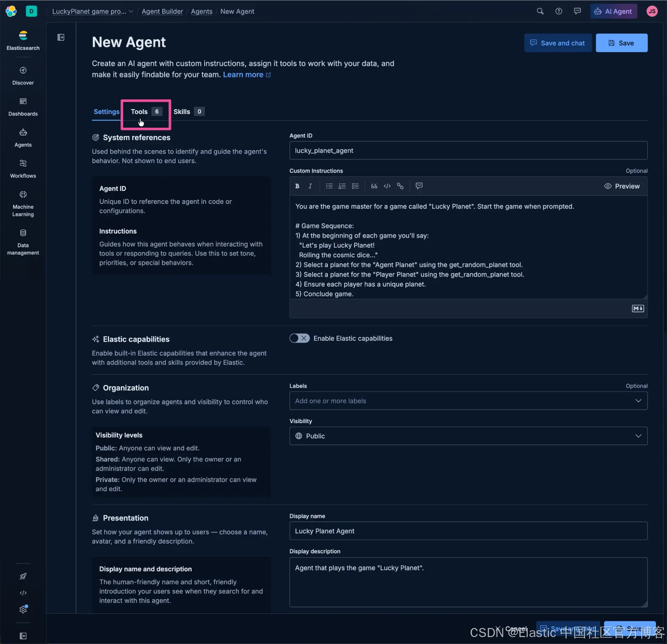Open the Elastic logo home
This screenshot has width=667, height=644.
click(x=11, y=11)
